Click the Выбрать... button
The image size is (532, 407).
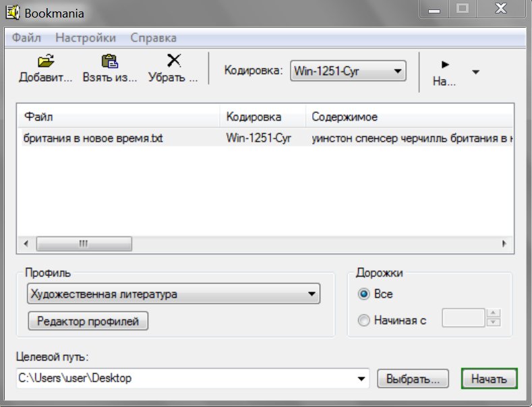click(413, 379)
